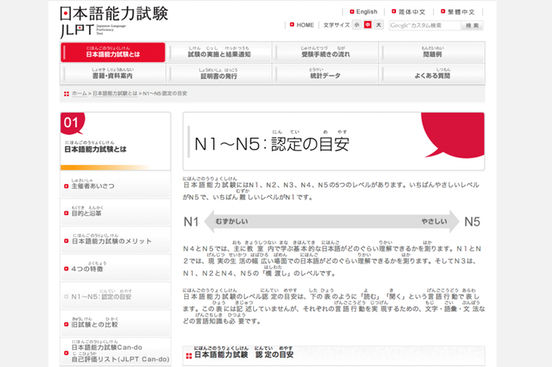Select large font size button
Viewport: 552px width, 367px height.
pyautogui.click(x=379, y=25)
